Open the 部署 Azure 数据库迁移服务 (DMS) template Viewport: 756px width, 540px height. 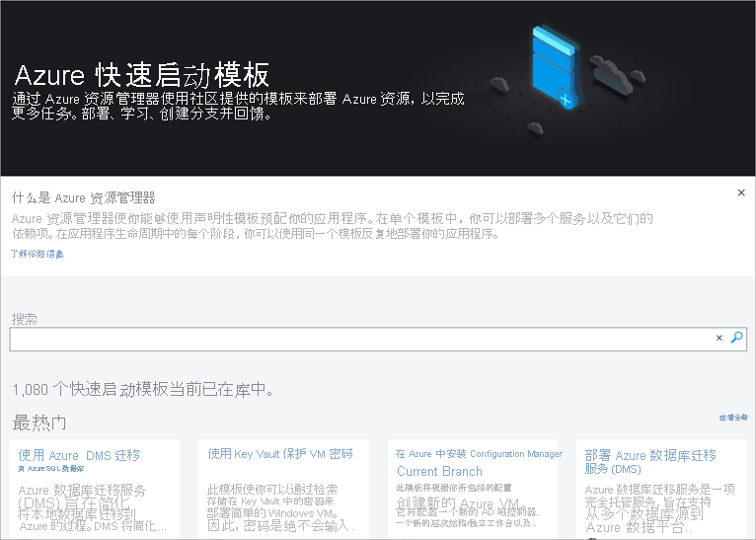click(650, 461)
